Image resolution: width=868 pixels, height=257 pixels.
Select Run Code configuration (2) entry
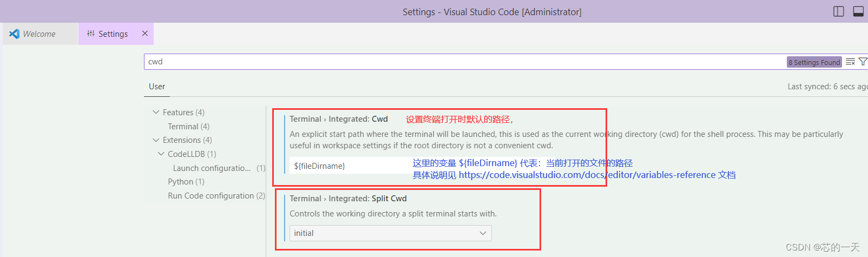[216, 195]
